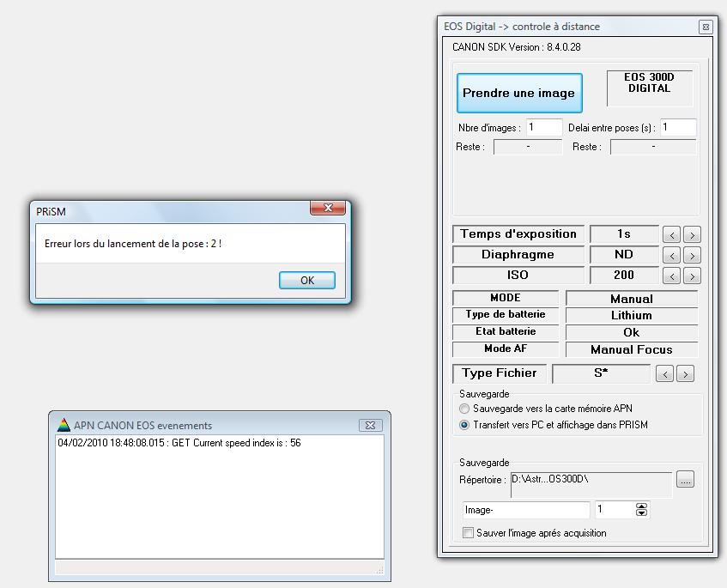Image resolution: width=727 pixels, height=588 pixels.
Task: Click the 'Prendre une image' button
Action: click(518, 93)
